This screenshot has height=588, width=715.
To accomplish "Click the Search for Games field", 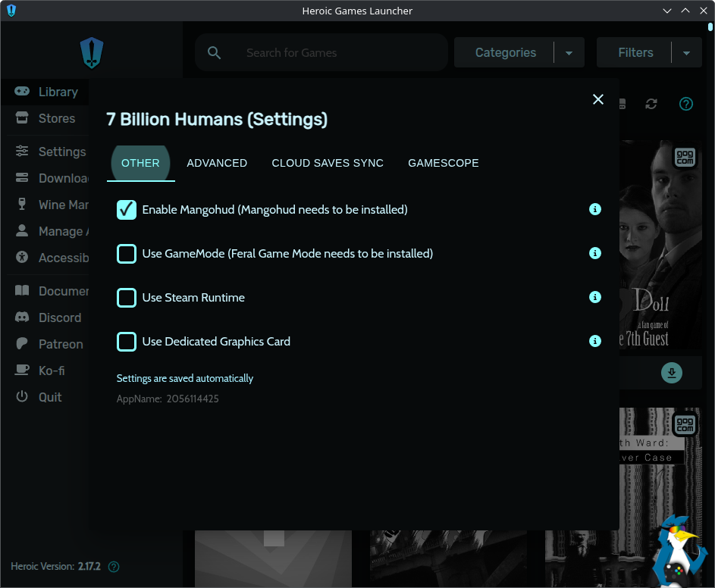I will pyautogui.click(x=334, y=53).
